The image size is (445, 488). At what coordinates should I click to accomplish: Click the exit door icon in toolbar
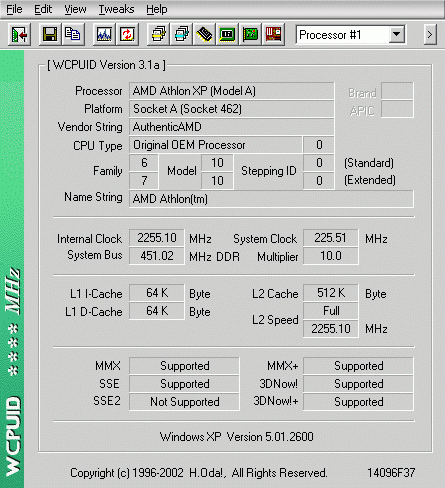[x=19, y=34]
